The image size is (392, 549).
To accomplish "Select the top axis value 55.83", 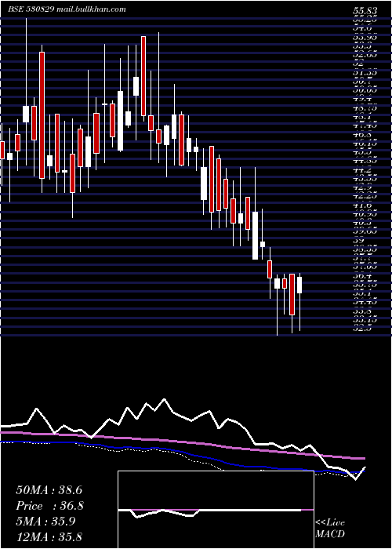I will tap(365, 11).
